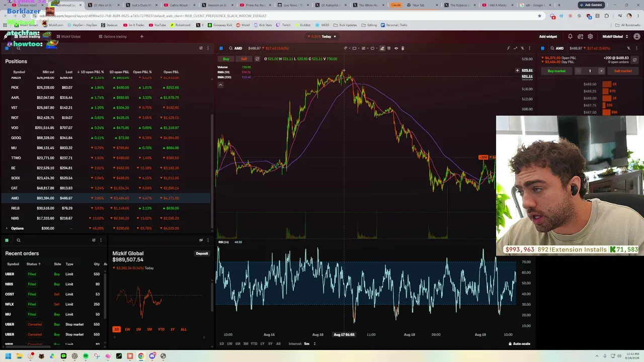Viewport: 644px width, 362px height.
Task: Expand the Options row in Positions
Action: (7, 228)
